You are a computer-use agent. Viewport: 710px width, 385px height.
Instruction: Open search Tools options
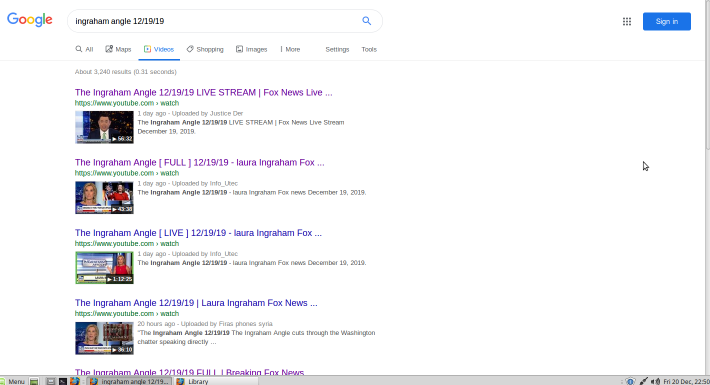369,49
